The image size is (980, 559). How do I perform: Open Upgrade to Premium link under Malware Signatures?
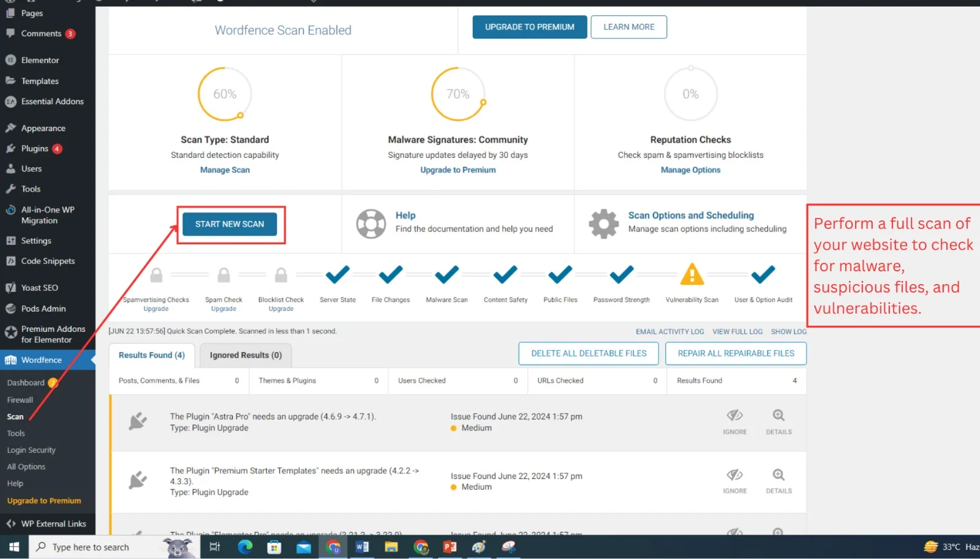pyautogui.click(x=458, y=170)
